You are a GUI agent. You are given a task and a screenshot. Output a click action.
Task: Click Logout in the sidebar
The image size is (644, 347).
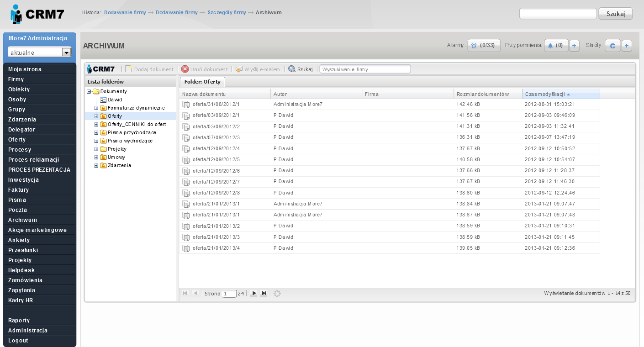(40, 341)
